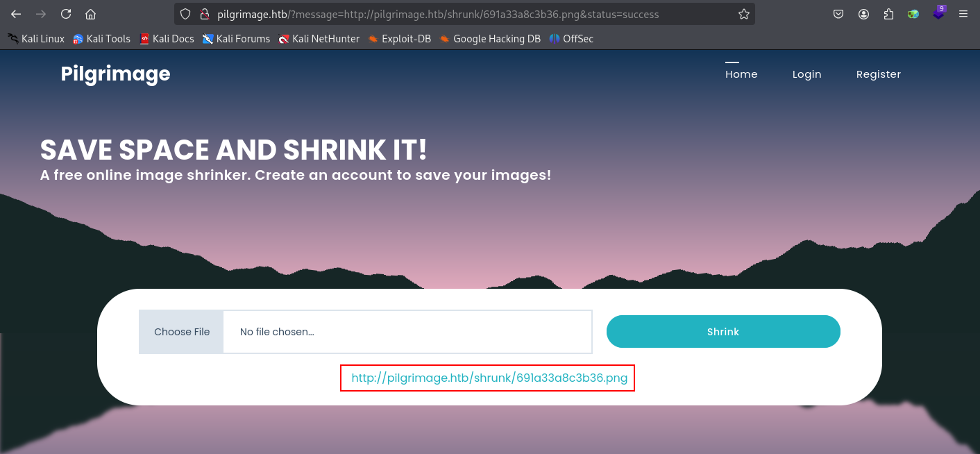This screenshot has width=980, height=454.
Task: Open the Firefox account icon
Action: [x=863, y=14]
